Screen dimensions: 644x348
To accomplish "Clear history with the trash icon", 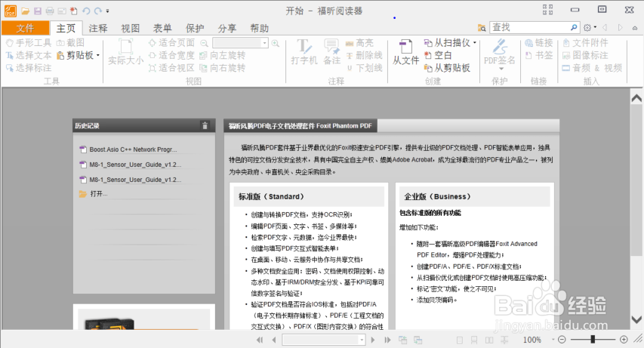I will 205,126.
